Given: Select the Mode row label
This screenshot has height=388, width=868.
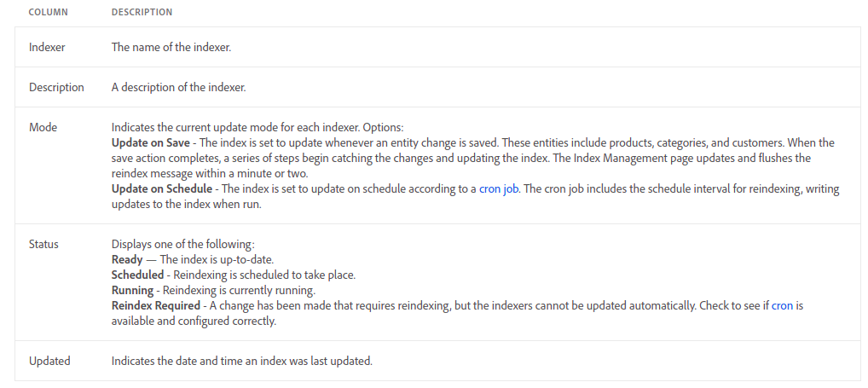Looking at the screenshot, I should pos(43,127).
